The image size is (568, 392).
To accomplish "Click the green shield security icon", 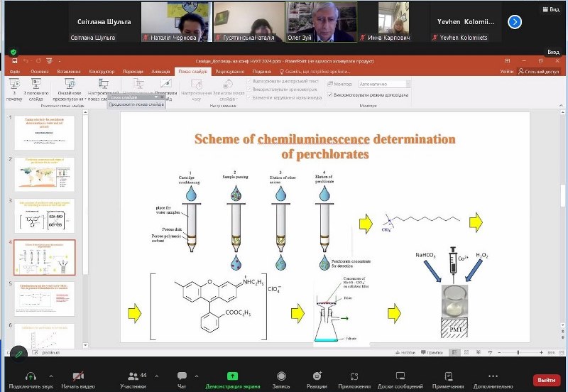I will (x=13, y=52).
